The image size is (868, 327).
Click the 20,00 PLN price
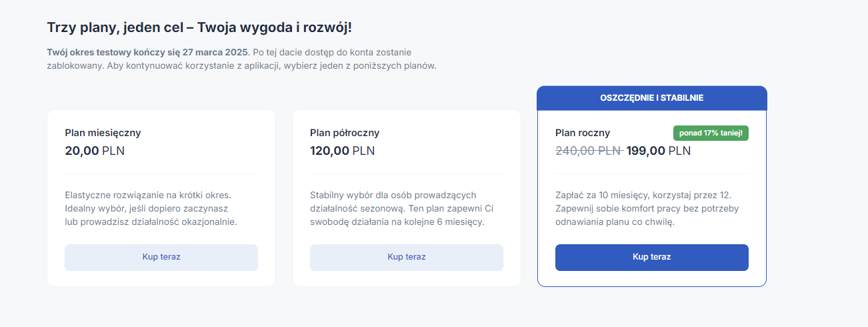click(95, 151)
